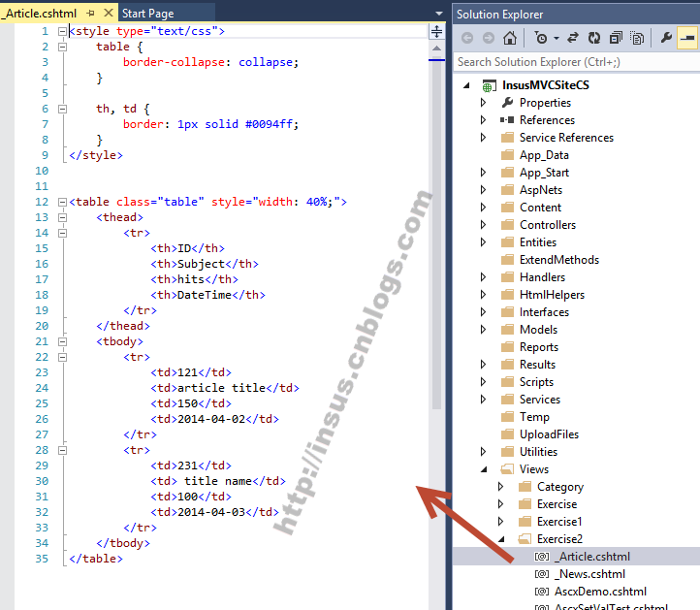Select the _Article.cshtml editor tab
The width and height of the screenshot is (700, 610).
[41, 14]
